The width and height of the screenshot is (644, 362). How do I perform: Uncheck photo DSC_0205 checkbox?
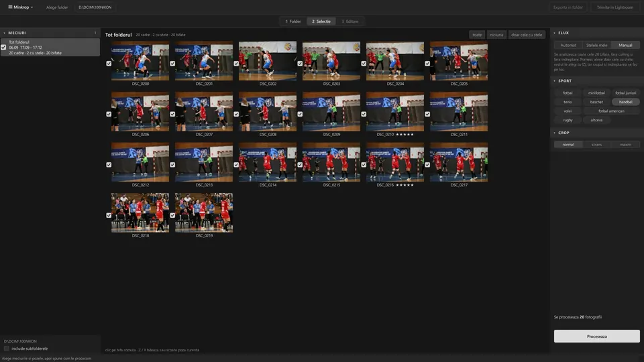427,64
